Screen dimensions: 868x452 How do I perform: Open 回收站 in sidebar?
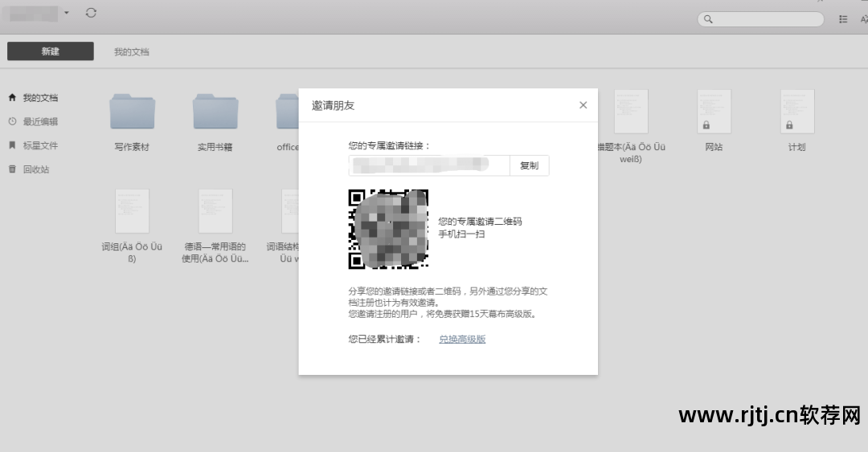(36, 169)
